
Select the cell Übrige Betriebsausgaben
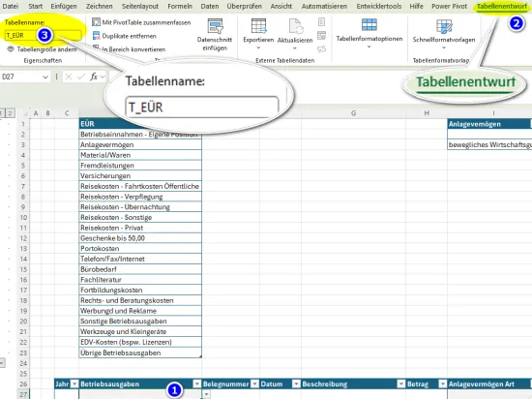[x=140, y=353]
